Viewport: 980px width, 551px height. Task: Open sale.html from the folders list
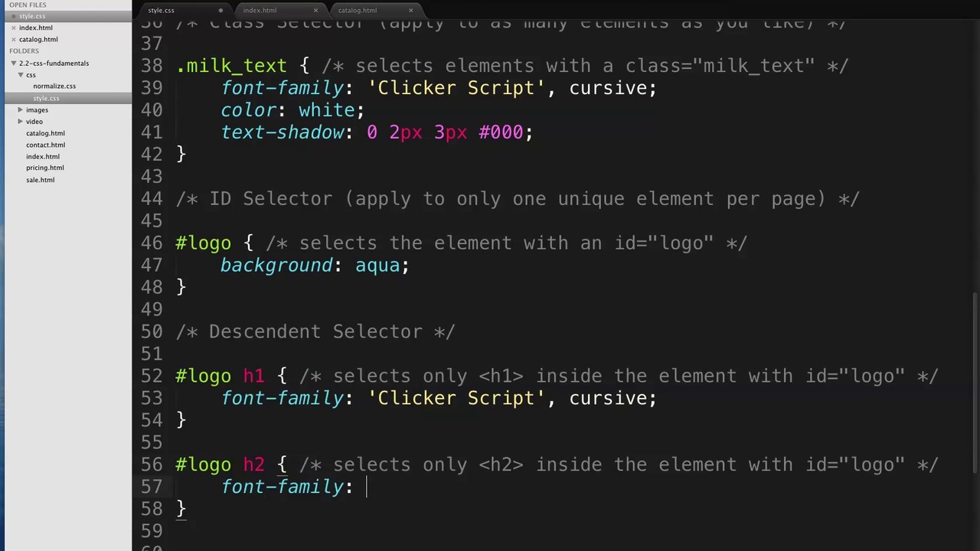(x=40, y=179)
